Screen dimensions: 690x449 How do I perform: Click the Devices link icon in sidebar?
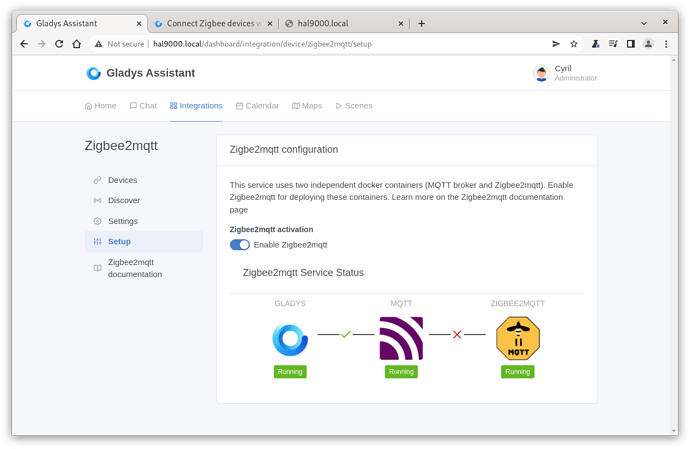click(97, 180)
